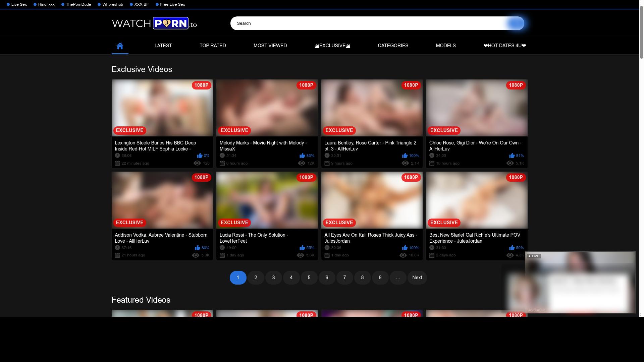Click the EXCLUSIVE badge on Addison Vodka video
This screenshot has height=362, width=644.
[129, 222]
